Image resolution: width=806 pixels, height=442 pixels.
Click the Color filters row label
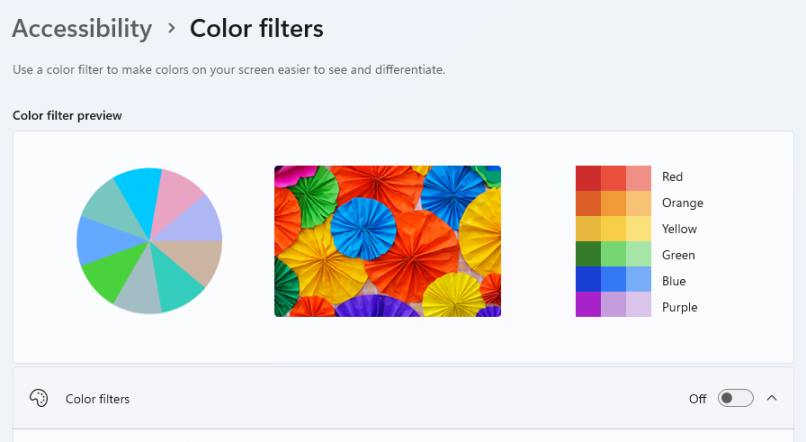coord(97,399)
